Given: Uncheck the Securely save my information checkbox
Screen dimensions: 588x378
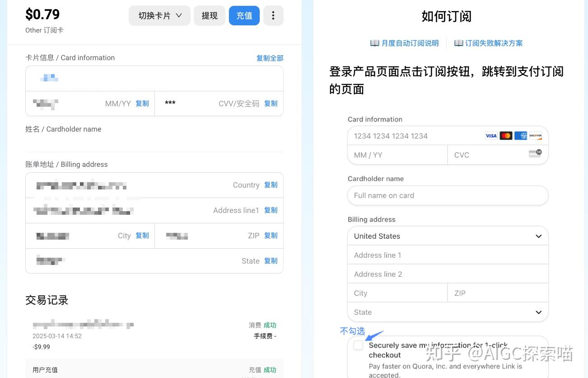Looking at the screenshot, I should [x=358, y=345].
